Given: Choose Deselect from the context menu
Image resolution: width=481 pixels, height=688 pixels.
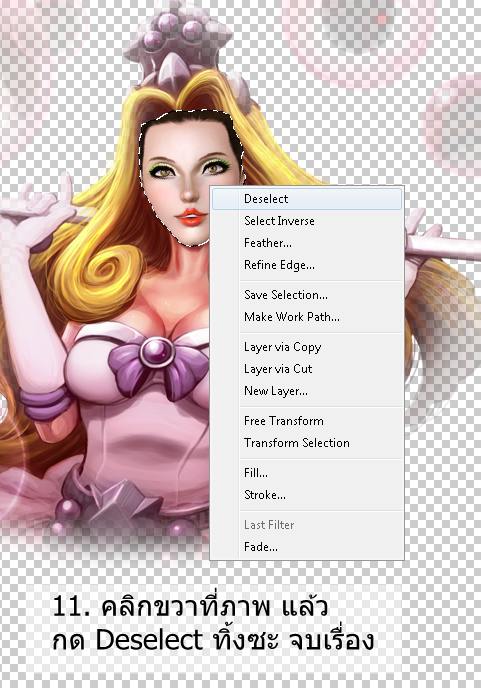Looking at the screenshot, I should (307, 199).
